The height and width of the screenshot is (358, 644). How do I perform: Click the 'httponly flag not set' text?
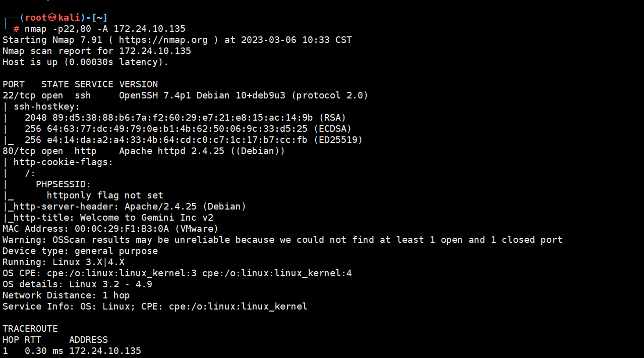click(105, 195)
